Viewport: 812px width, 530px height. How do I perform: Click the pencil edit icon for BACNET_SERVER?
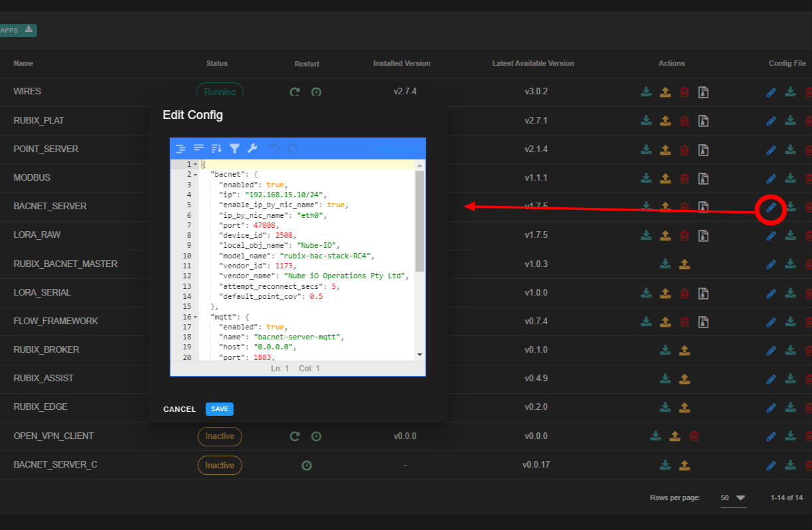coord(771,209)
